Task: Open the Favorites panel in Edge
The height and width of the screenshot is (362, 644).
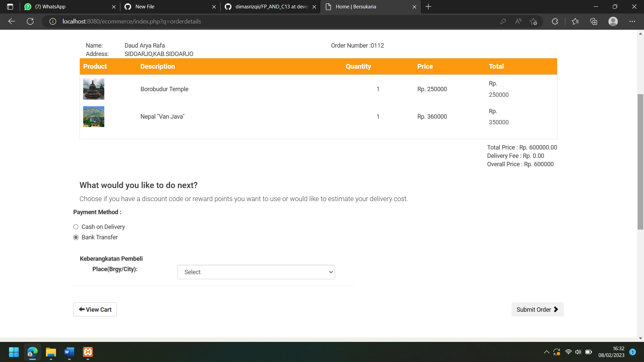Action: (575, 21)
